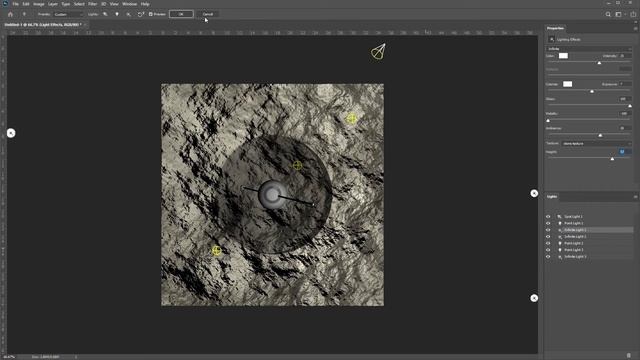Add a new Infinite Light from options bar

pyautogui.click(x=129, y=14)
